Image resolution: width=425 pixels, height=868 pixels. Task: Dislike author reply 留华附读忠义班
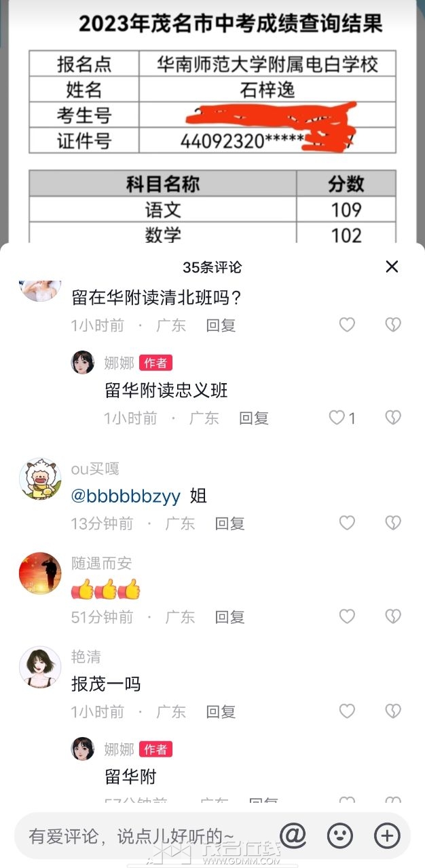pos(393,418)
